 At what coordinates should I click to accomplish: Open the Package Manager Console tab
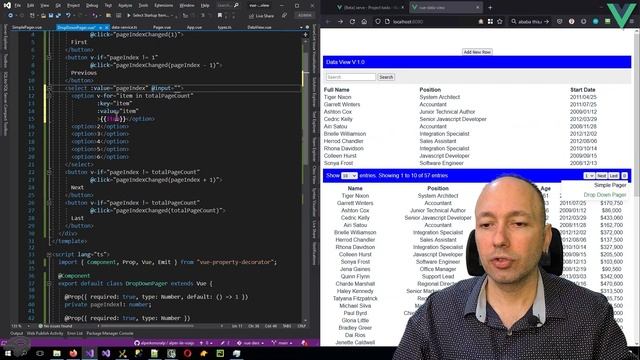click(110, 333)
